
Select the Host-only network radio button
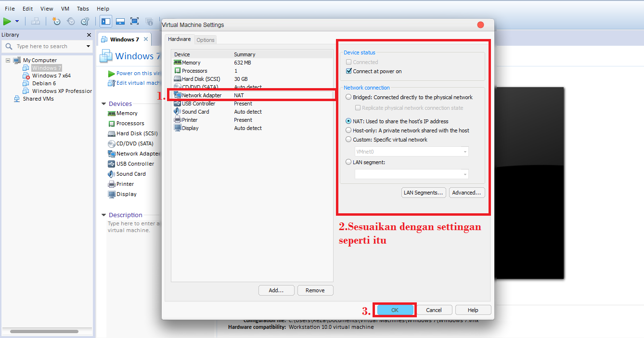point(348,130)
